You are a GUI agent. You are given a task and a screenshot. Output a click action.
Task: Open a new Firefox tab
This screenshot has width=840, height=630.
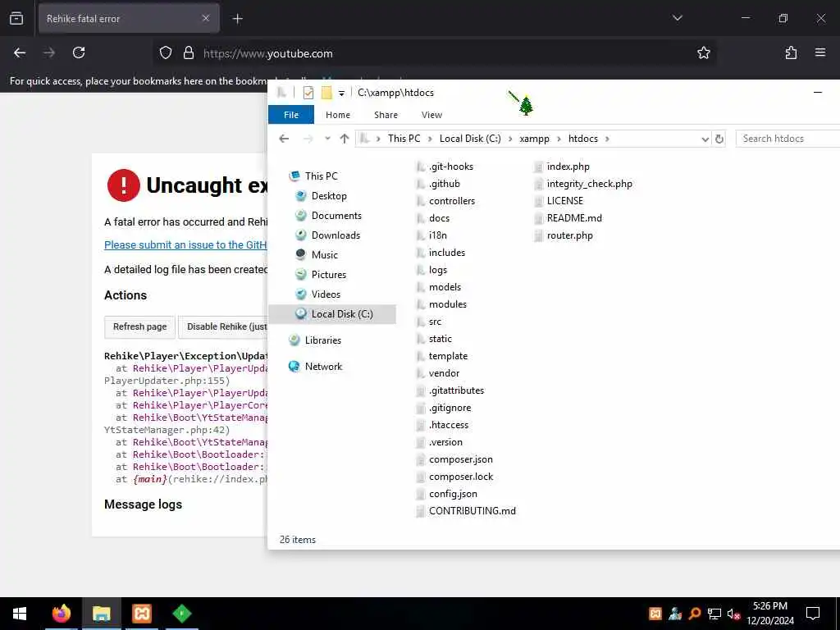(x=237, y=19)
